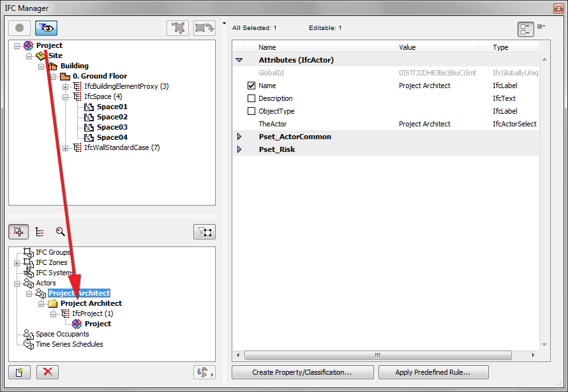Click the magnifier search icon
Viewport: 568px width, 392px height.
(60, 232)
